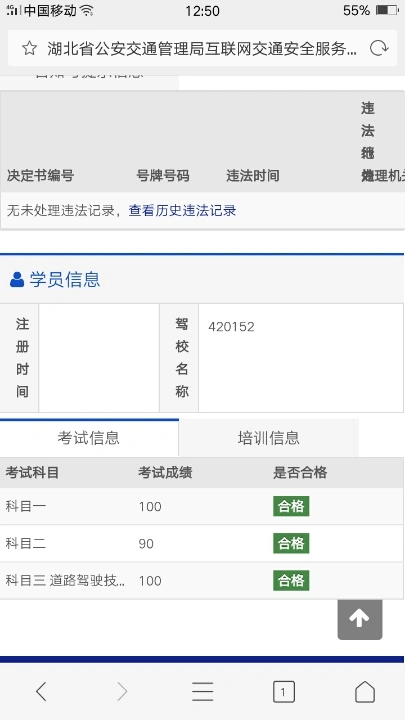Tap the 学员信息 person icon
This screenshot has height=720, width=405.
[x=17, y=279]
